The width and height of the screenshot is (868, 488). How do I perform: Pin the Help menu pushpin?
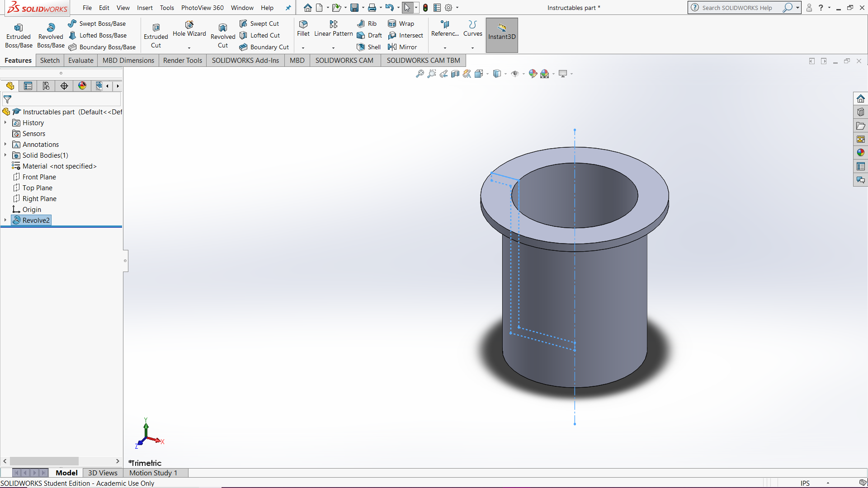[288, 8]
